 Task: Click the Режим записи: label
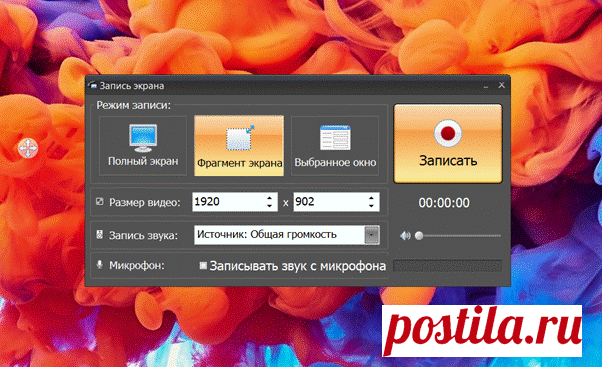[134, 105]
